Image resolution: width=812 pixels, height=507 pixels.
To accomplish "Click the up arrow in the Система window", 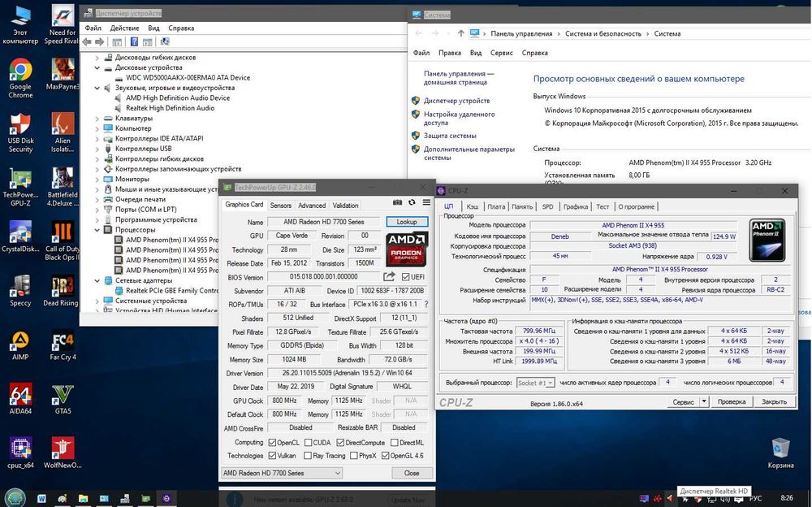I will (460, 33).
